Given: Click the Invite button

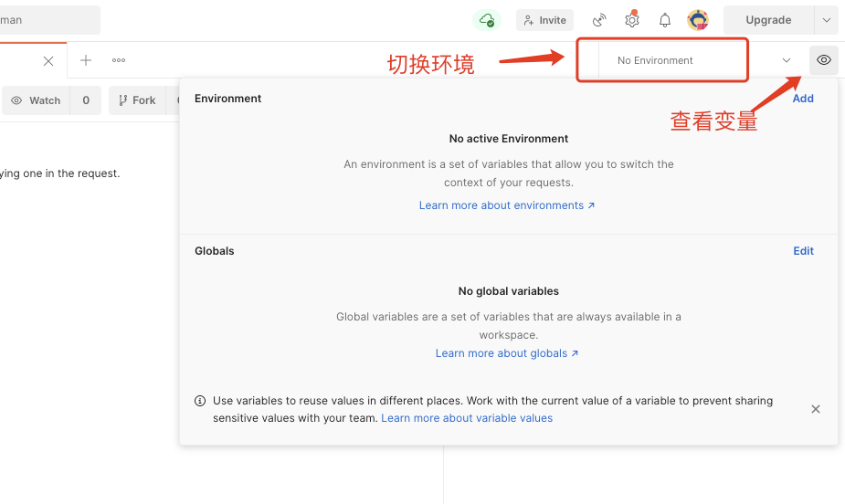Looking at the screenshot, I should coord(544,20).
